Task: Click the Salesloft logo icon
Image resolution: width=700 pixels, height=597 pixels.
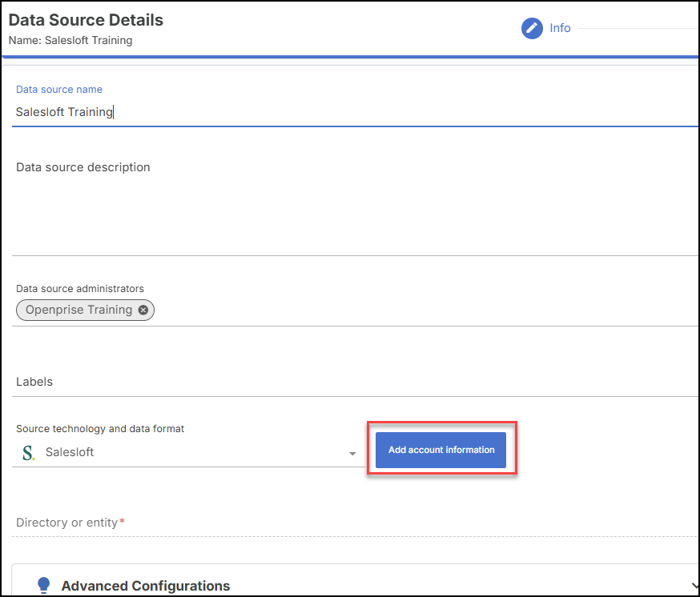Action: [x=28, y=452]
